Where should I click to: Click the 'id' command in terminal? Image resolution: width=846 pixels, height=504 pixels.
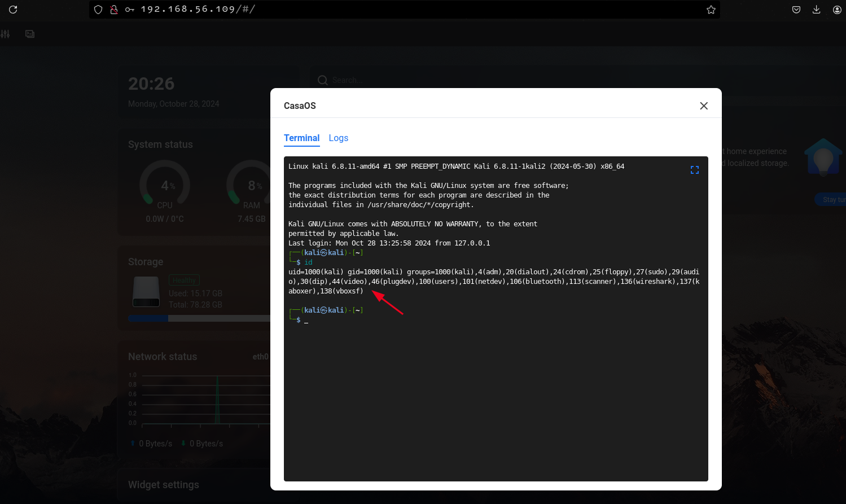309,262
